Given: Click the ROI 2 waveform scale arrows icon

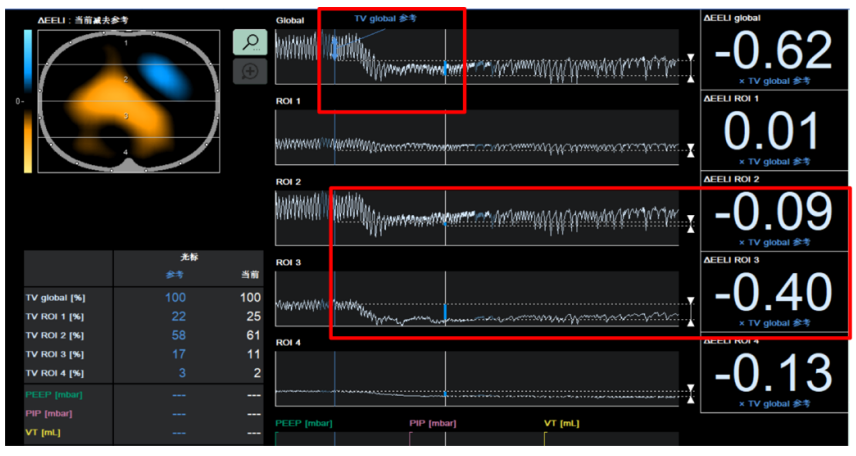Looking at the screenshot, I should click(x=691, y=224).
